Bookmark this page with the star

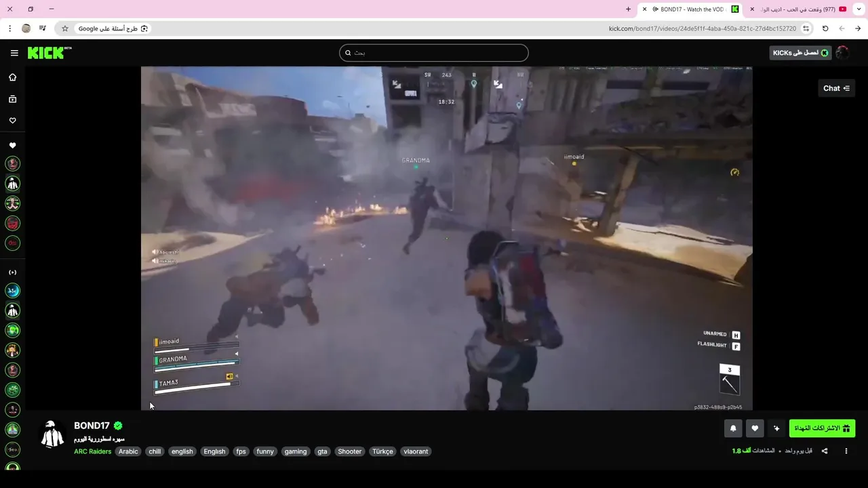pyautogui.click(x=65, y=28)
